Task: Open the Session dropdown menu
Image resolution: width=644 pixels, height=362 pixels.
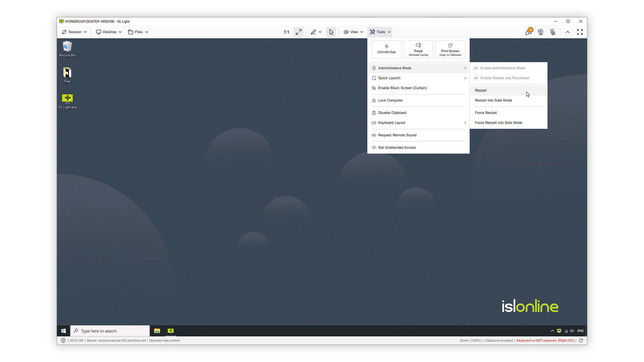Action: tap(74, 32)
